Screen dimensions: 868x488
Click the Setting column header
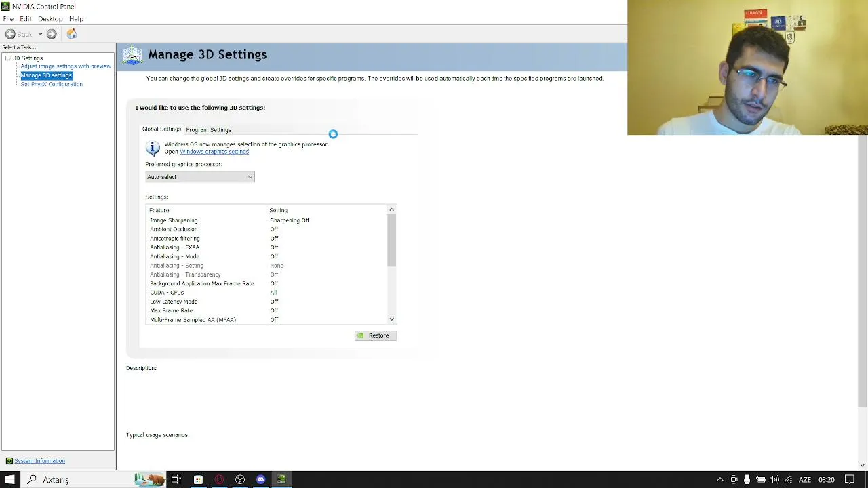279,210
